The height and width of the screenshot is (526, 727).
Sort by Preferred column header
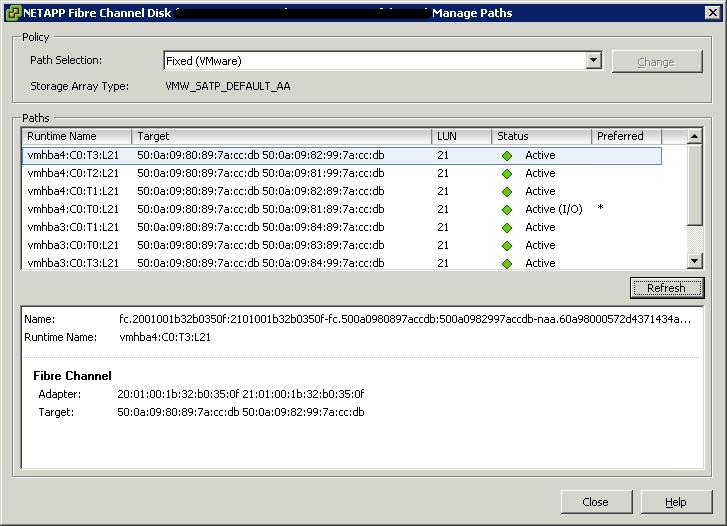[626, 136]
